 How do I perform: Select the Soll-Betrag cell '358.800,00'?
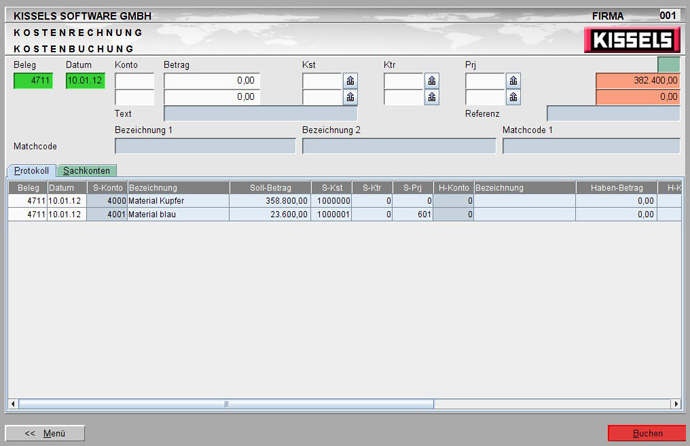click(270, 201)
